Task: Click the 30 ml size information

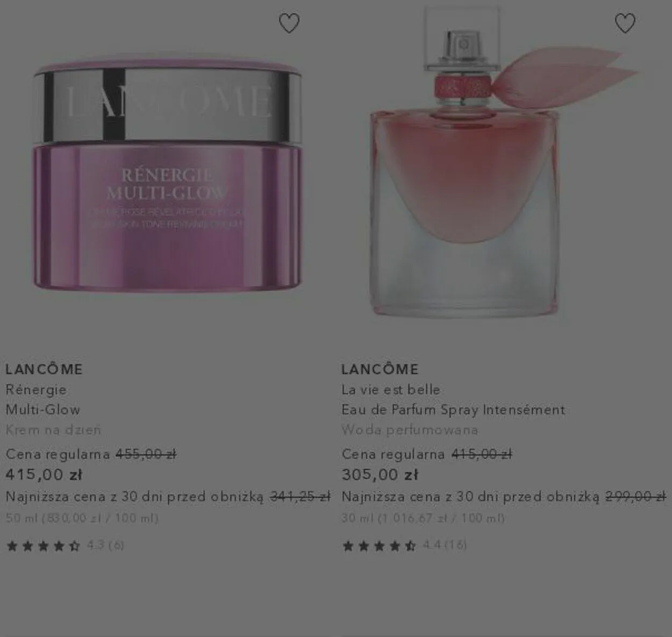Action: pyautogui.click(x=424, y=518)
